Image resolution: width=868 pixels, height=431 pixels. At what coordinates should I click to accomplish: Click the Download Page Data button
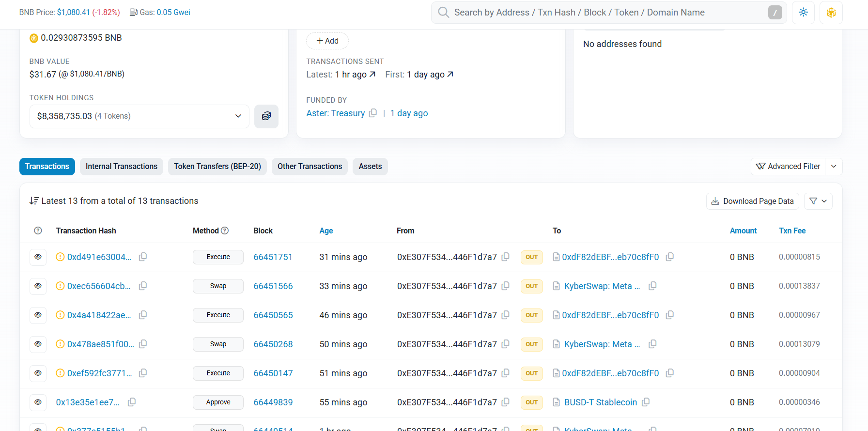point(752,201)
